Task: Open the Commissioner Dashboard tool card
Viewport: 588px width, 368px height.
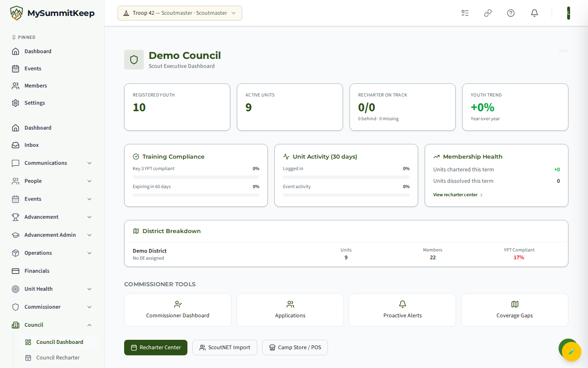Action: [x=178, y=310]
